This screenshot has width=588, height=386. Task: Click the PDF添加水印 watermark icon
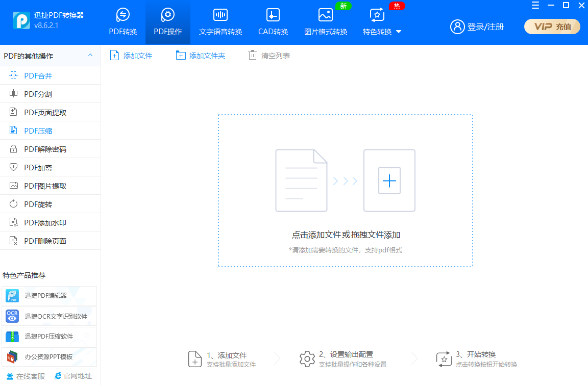13,222
